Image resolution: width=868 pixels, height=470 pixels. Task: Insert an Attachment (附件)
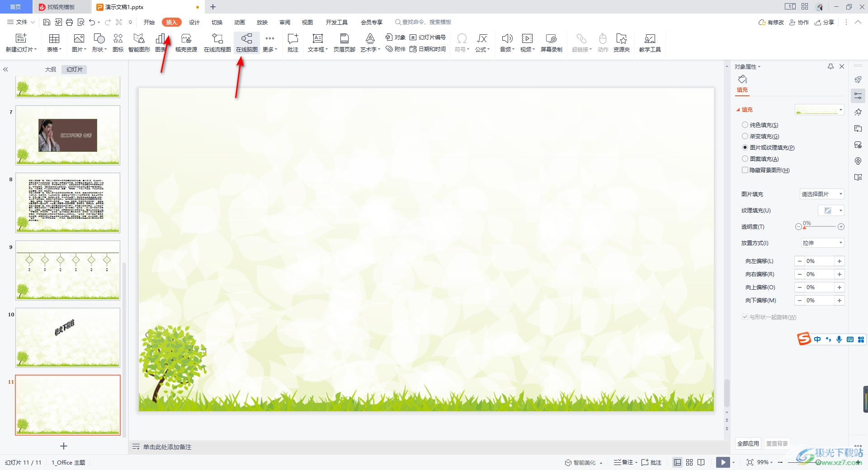tap(396, 49)
